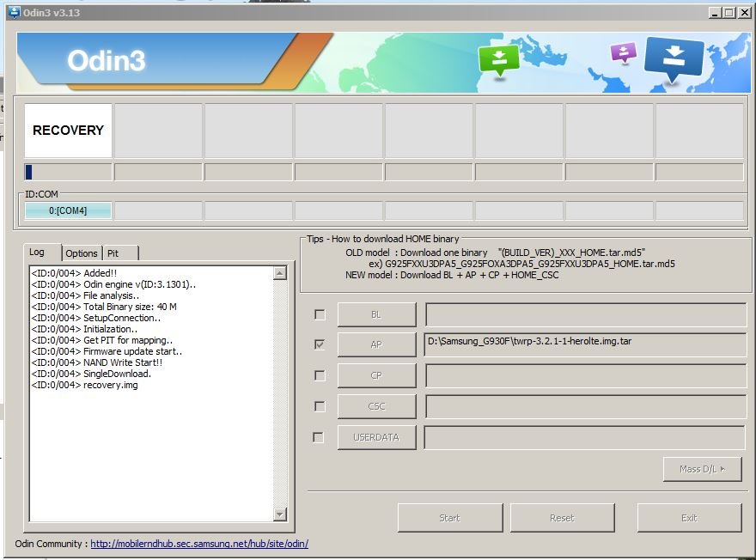Click the log scrollbar up arrow
Viewport: 756px width, 560px height.
pos(280,273)
